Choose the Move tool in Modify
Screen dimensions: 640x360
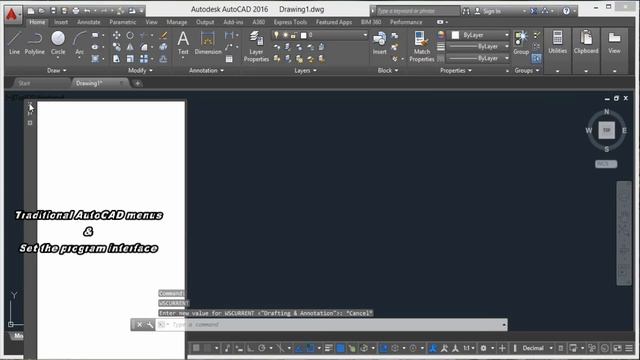(x=117, y=36)
